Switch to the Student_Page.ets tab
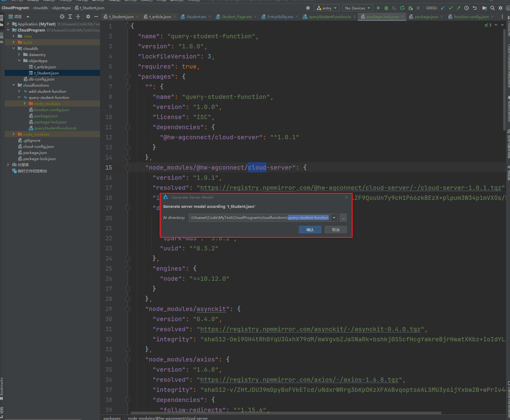 (x=236, y=17)
